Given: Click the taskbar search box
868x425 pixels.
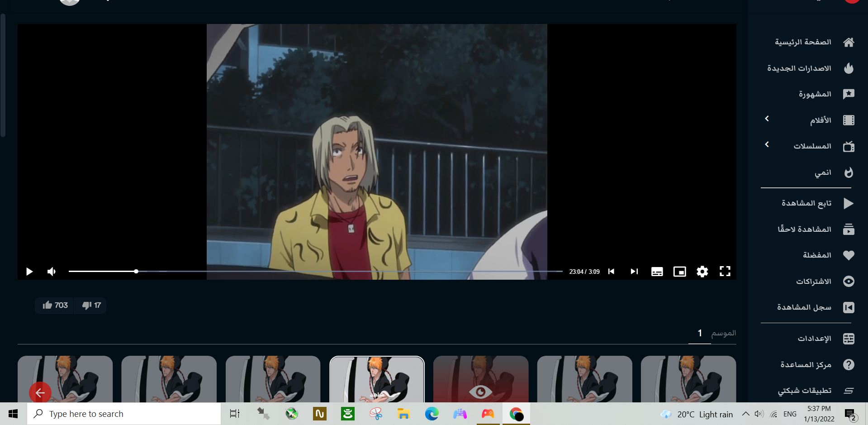Looking at the screenshot, I should coord(124,414).
